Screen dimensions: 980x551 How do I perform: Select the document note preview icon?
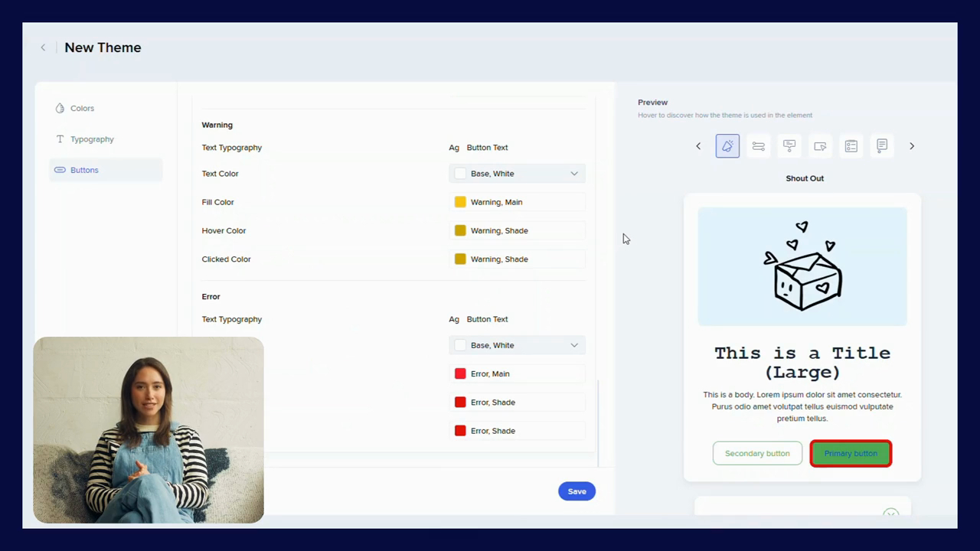pos(882,146)
